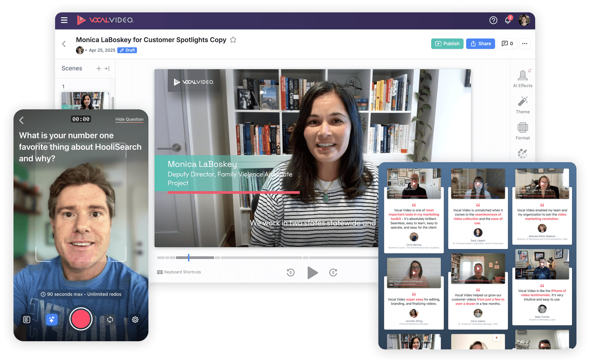Click the video caption text overlay
Viewport: 590px width, 364px height.
click(313, 223)
